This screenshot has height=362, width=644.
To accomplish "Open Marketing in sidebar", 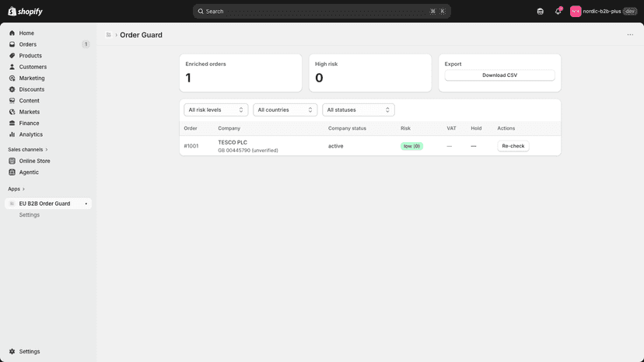I will [48, 78].
